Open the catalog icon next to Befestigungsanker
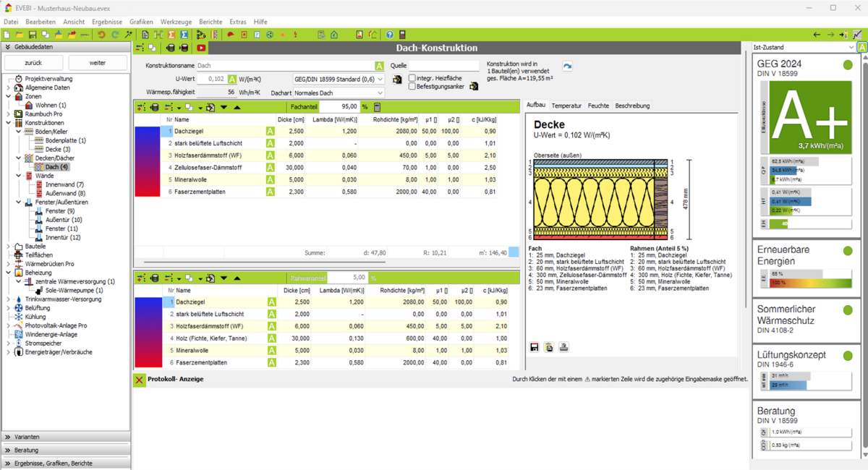Viewport: 868px width, 470px height. tap(474, 86)
